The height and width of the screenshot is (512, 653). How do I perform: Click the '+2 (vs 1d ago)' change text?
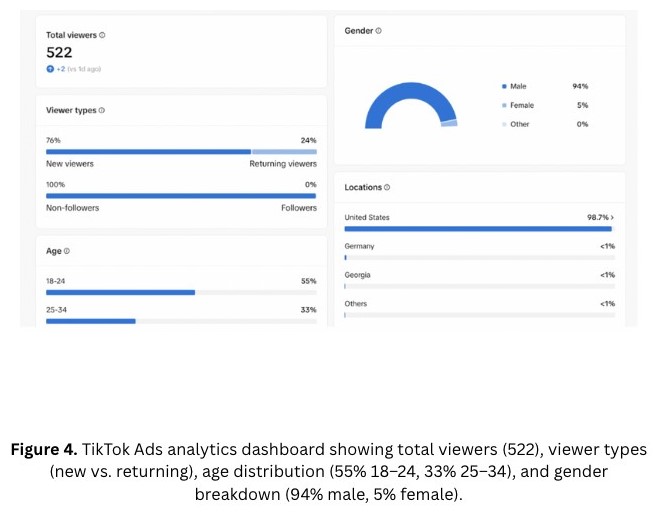[79, 69]
